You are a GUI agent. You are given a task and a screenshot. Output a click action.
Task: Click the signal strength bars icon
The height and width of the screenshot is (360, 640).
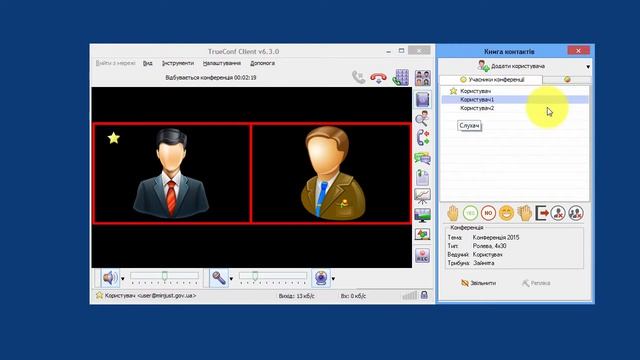click(x=410, y=295)
